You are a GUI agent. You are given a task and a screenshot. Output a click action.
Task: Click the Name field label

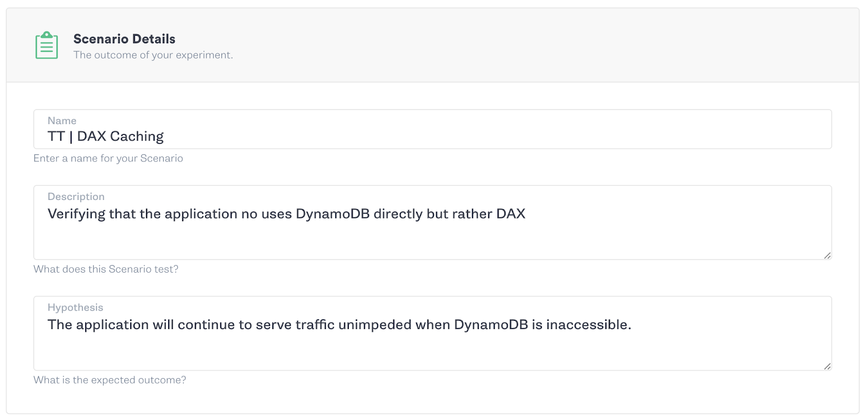(62, 120)
